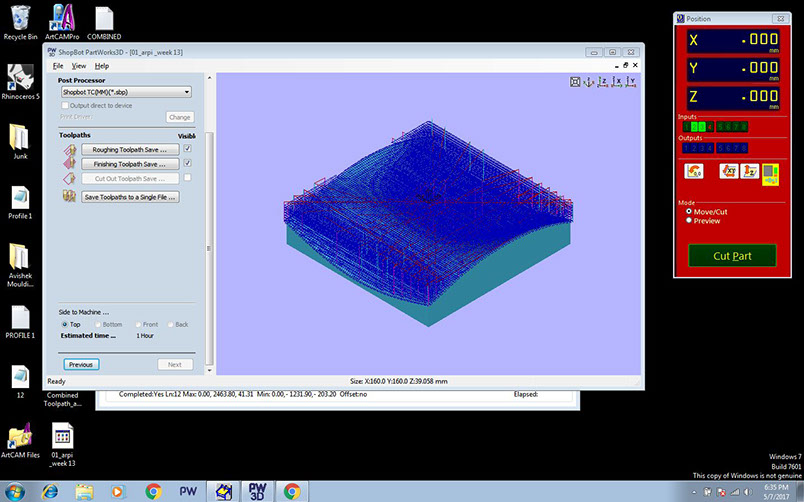This screenshot has width=804, height=502.
Task: Open Windows Media Player from taskbar
Action: (117, 491)
